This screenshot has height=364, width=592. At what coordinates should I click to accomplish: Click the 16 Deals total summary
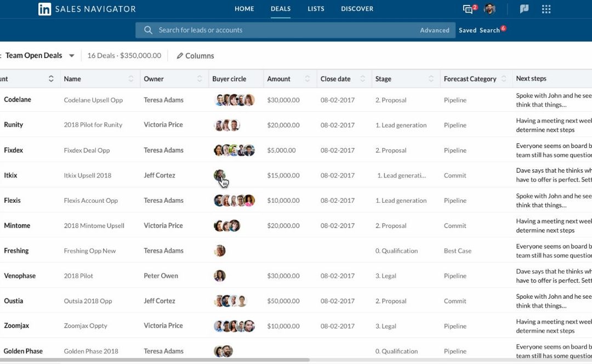124,55
